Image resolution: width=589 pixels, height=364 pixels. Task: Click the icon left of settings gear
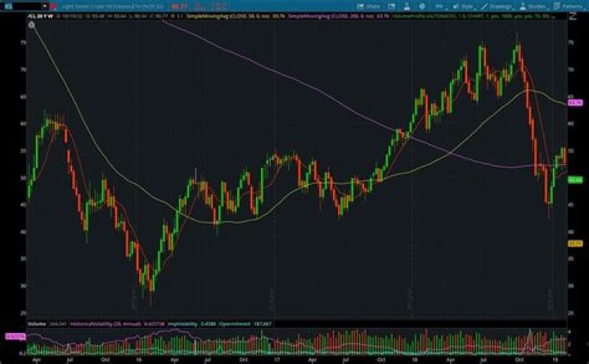point(407,6)
